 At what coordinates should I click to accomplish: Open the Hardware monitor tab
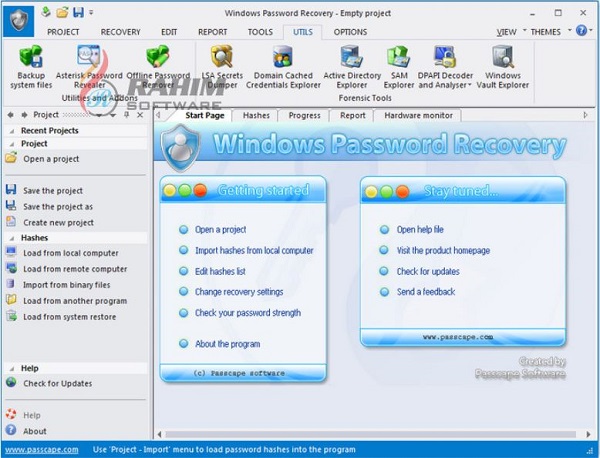coord(418,116)
